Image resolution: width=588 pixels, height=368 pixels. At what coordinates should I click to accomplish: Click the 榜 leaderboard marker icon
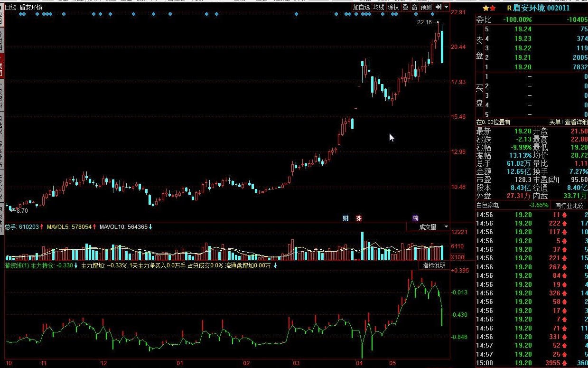[x=416, y=218]
